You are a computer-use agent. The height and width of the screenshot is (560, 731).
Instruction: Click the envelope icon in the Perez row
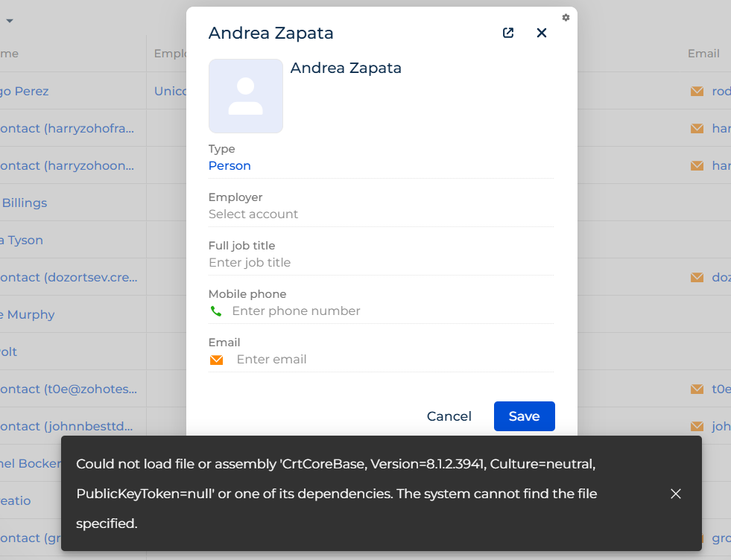pyautogui.click(x=696, y=91)
